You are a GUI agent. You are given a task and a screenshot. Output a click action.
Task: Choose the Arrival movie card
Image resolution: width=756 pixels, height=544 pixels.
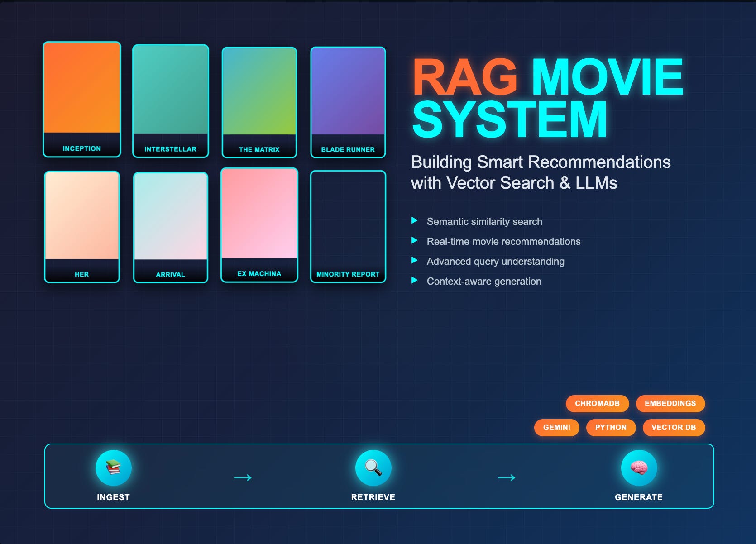(x=171, y=227)
